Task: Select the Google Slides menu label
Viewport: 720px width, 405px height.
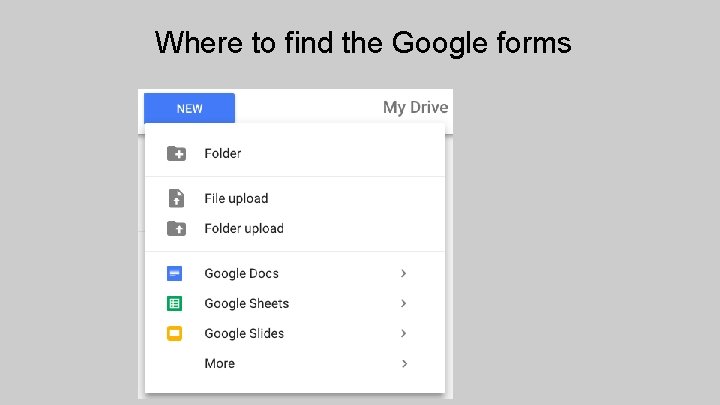Action: pyautogui.click(x=244, y=333)
